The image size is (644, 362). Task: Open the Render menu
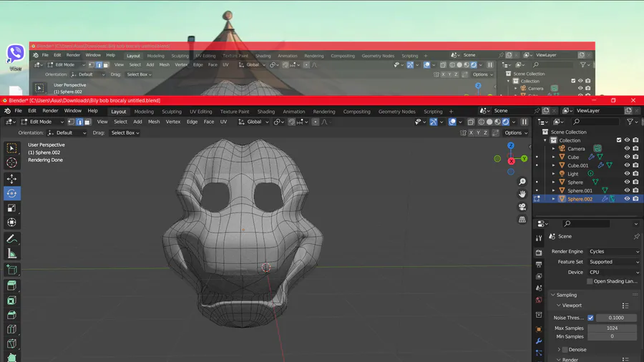pyautogui.click(x=50, y=111)
